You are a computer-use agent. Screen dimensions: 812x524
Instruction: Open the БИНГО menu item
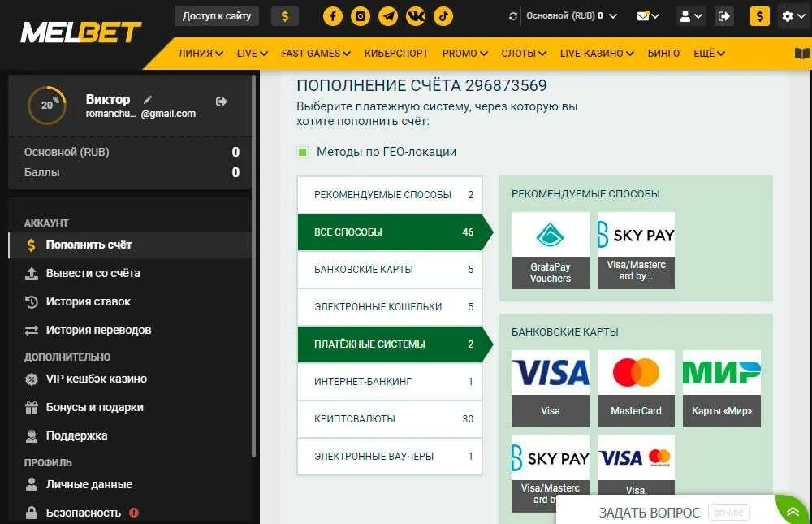[663, 54]
